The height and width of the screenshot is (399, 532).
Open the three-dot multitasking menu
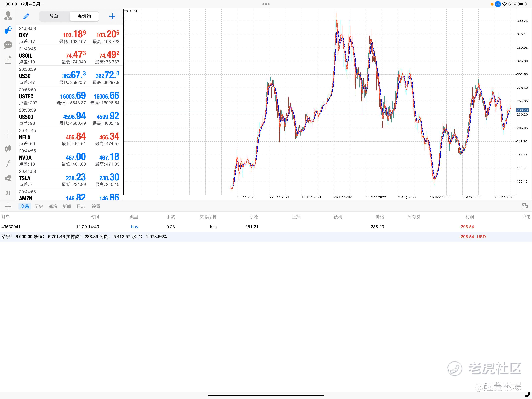point(266,4)
